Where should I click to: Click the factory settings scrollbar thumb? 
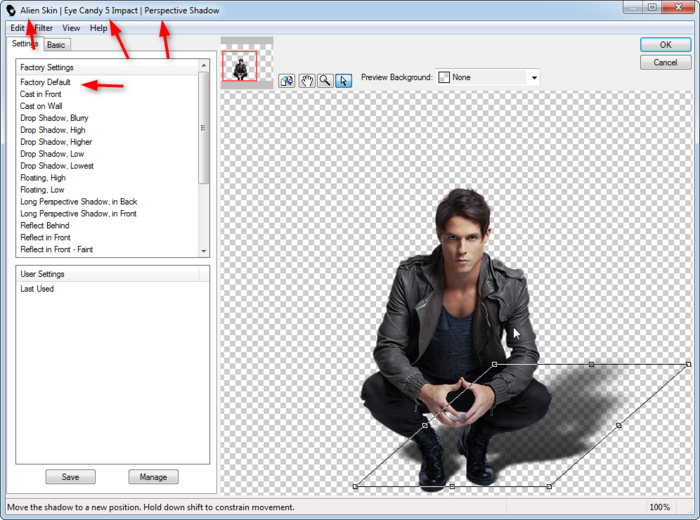[204, 128]
